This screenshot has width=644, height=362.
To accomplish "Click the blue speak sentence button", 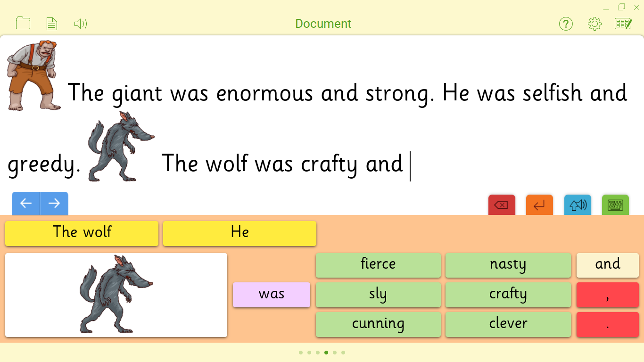I will click(x=578, y=205).
